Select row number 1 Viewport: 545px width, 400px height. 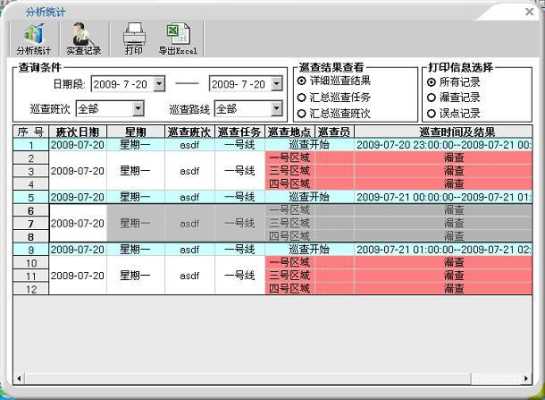pyautogui.click(x=31, y=145)
